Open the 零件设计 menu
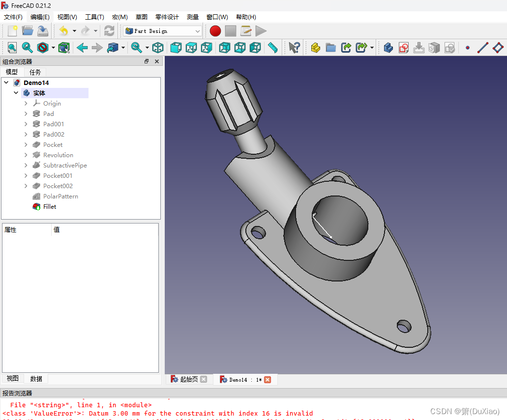 point(167,17)
